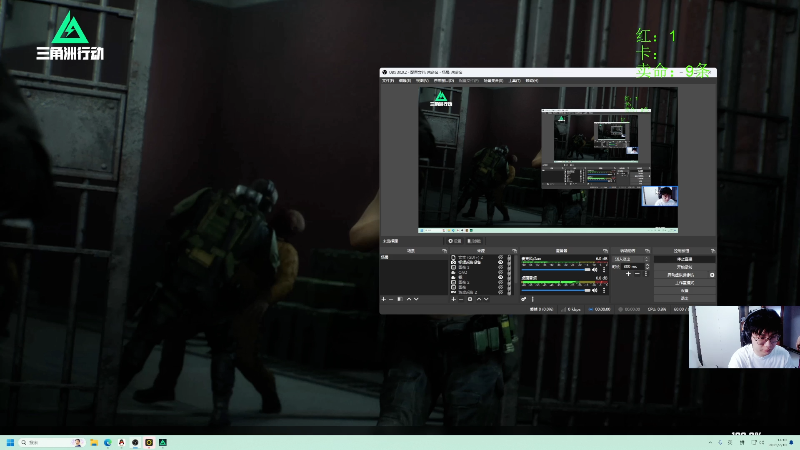Toggle visibility eye of the second source row
Screen dimensions: 800x450
click(x=501, y=262)
